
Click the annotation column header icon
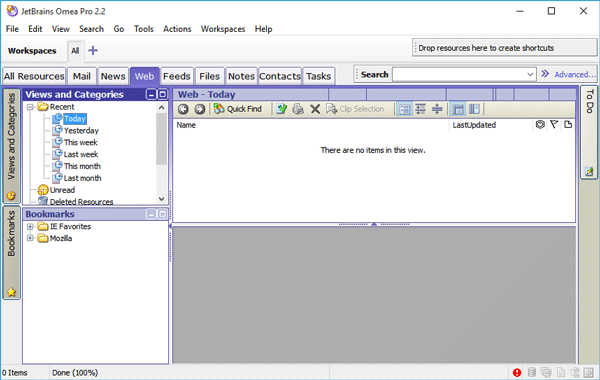(x=540, y=124)
